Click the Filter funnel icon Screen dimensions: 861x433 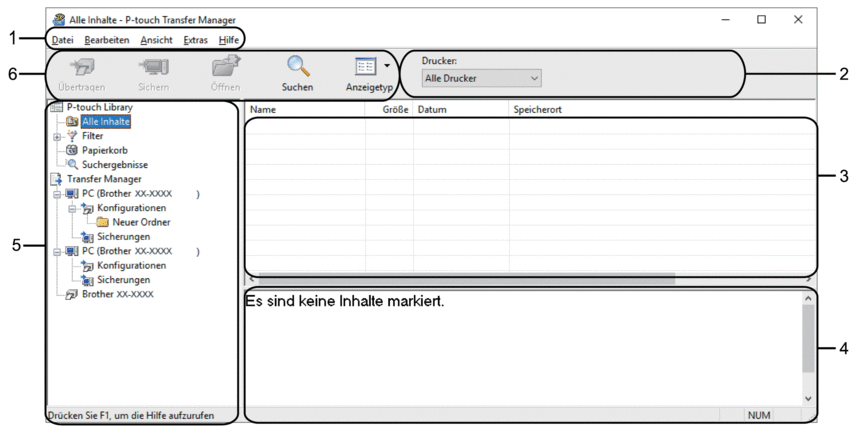point(72,136)
